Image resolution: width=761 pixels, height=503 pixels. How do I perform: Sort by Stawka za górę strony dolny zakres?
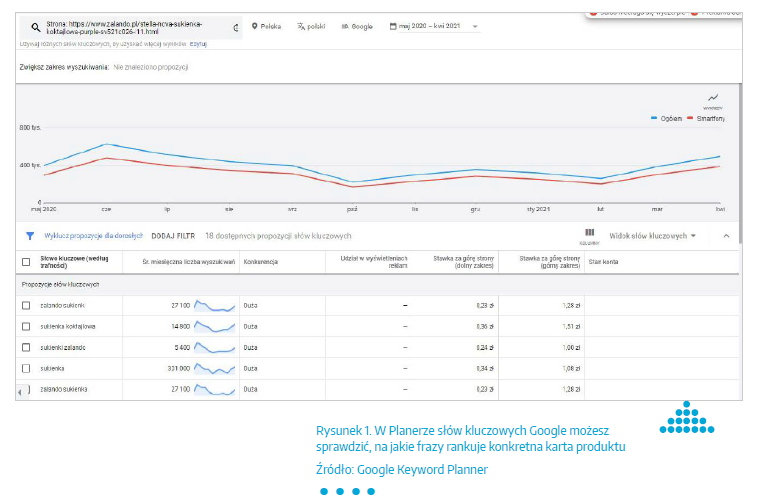tap(463, 262)
